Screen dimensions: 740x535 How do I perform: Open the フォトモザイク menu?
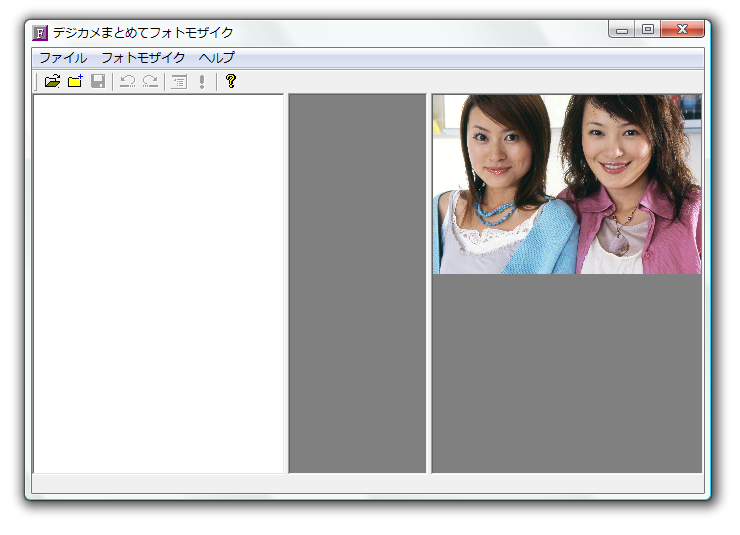coord(143,58)
